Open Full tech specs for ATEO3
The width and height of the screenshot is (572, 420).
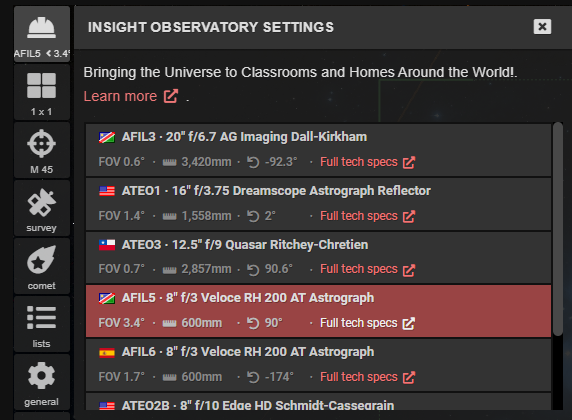click(367, 269)
